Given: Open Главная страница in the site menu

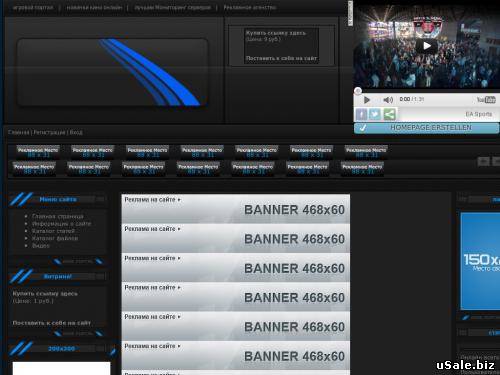Looking at the screenshot, I should click(58, 216).
